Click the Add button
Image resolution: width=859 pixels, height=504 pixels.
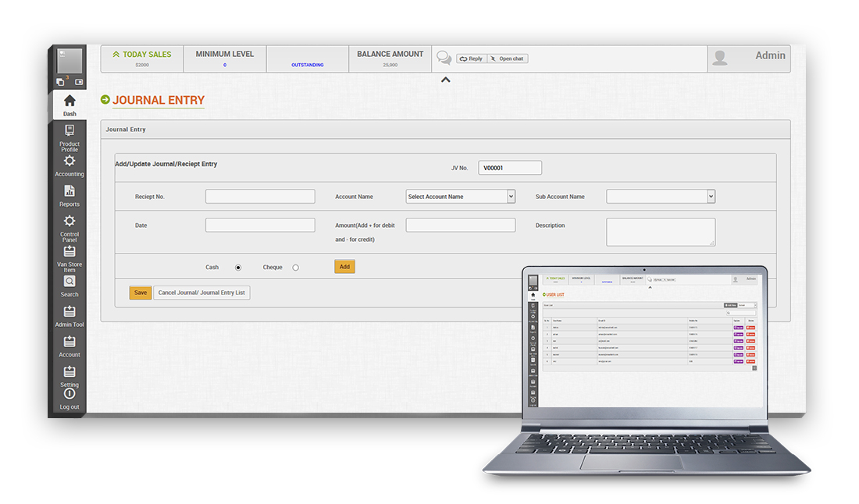pos(344,267)
